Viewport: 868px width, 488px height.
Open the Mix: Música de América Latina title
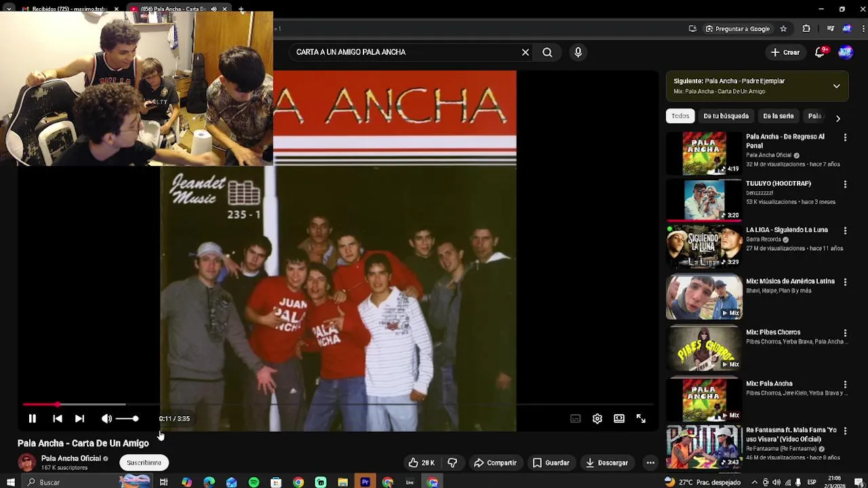click(790, 281)
